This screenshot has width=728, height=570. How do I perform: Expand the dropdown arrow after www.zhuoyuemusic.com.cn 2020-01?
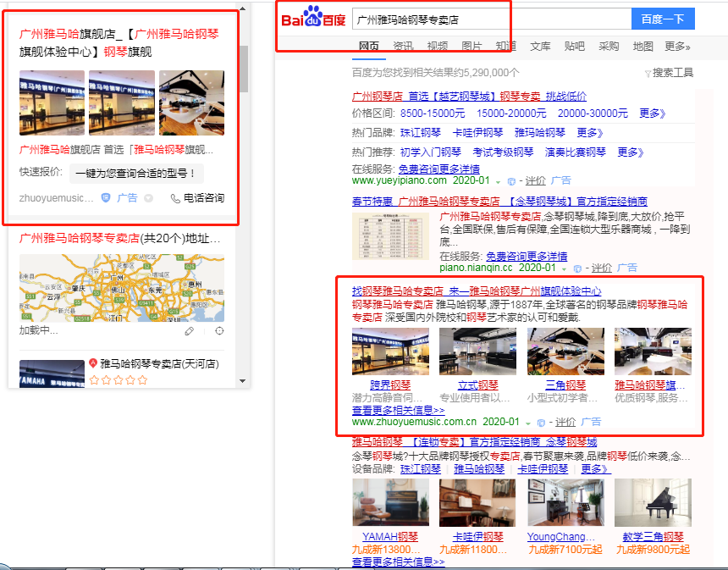(528, 422)
